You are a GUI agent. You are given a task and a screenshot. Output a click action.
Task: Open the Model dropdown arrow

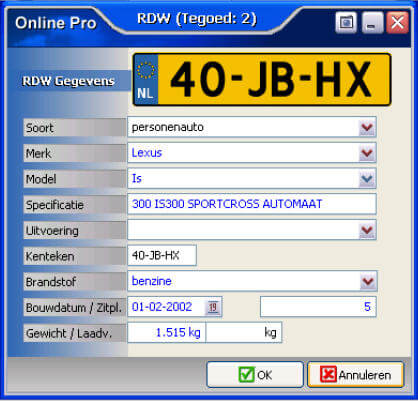[x=367, y=179]
